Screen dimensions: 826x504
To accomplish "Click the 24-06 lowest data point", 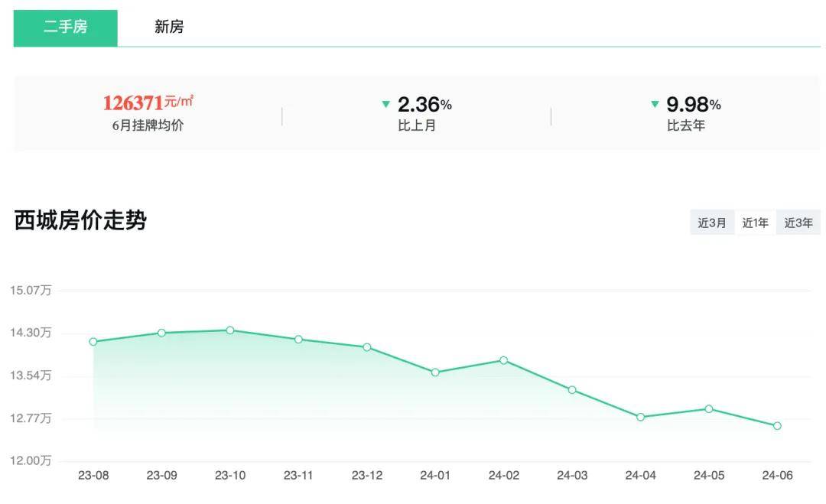I will click(x=778, y=425).
